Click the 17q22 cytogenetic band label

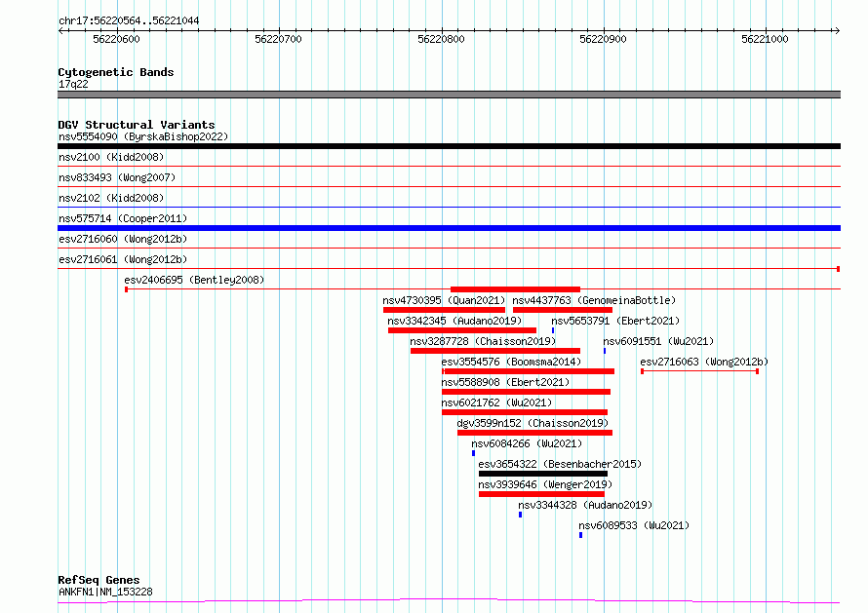point(73,84)
